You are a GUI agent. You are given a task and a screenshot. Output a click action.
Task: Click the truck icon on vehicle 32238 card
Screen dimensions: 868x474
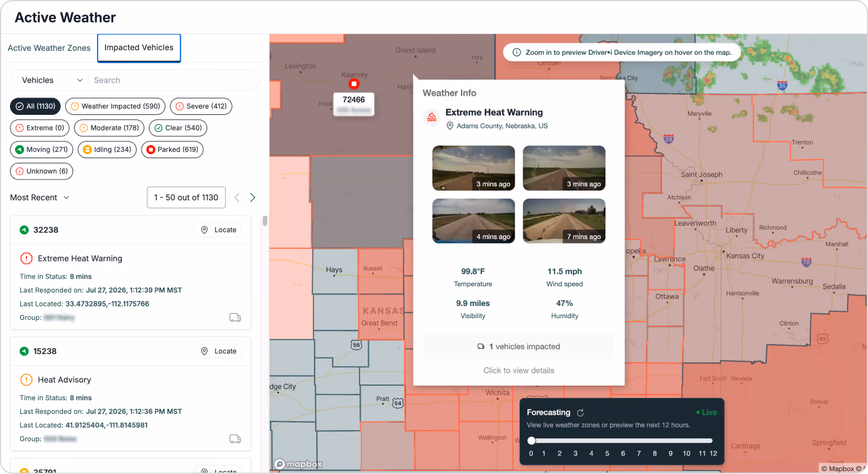point(235,318)
